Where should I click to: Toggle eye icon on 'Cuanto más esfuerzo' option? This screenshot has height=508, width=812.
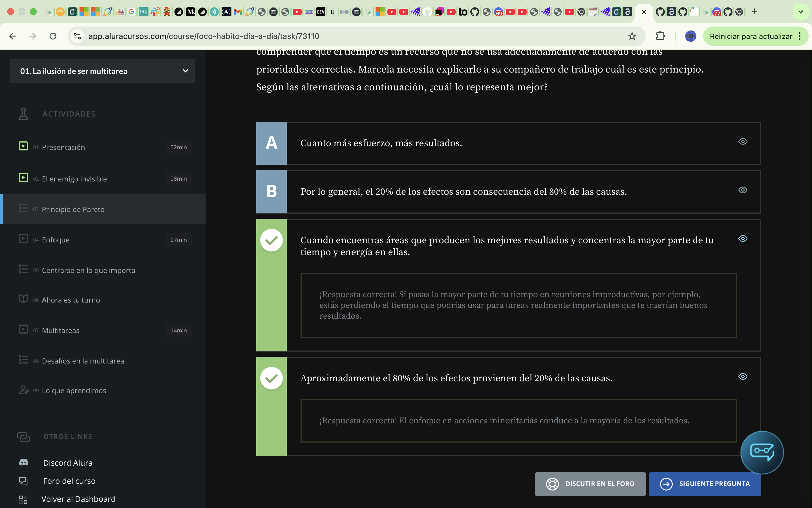pyautogui.click(x=743, y=141)
